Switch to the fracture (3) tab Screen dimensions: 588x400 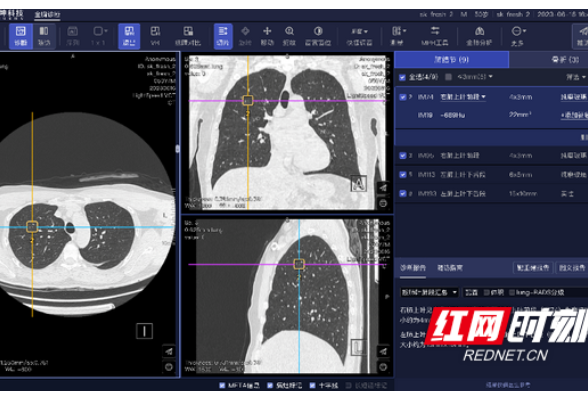(548, 60)
